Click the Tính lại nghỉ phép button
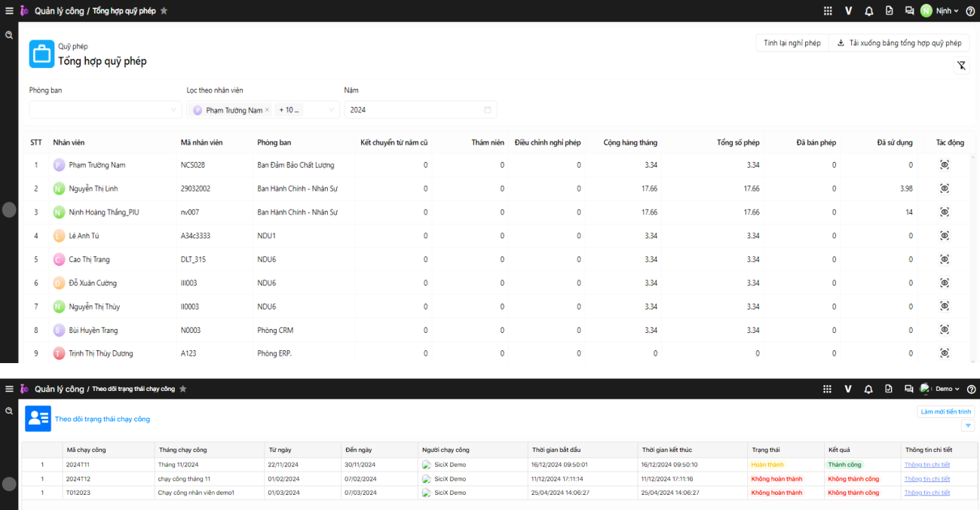This screenshot has width=980, height=510. click(x=792, y=43)
